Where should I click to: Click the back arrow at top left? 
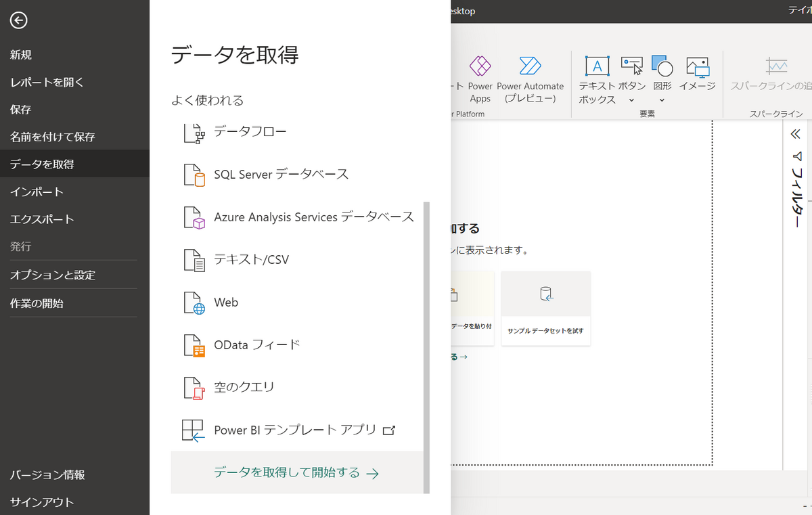tap(18, 20)
